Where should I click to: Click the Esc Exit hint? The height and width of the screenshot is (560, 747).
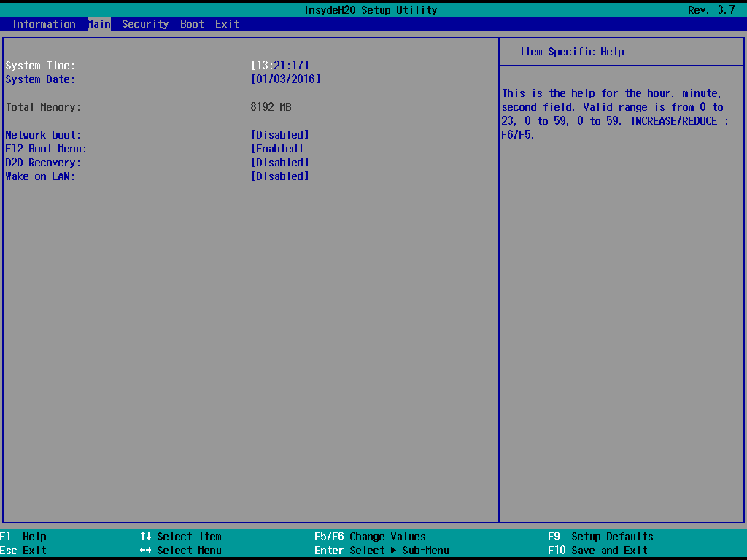[x=23, y=551]
